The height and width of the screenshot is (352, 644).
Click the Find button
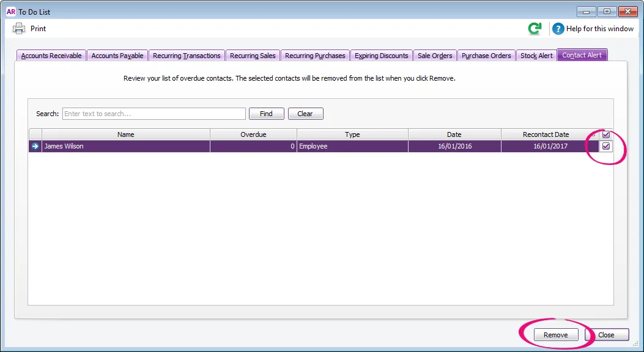[266, 114]
